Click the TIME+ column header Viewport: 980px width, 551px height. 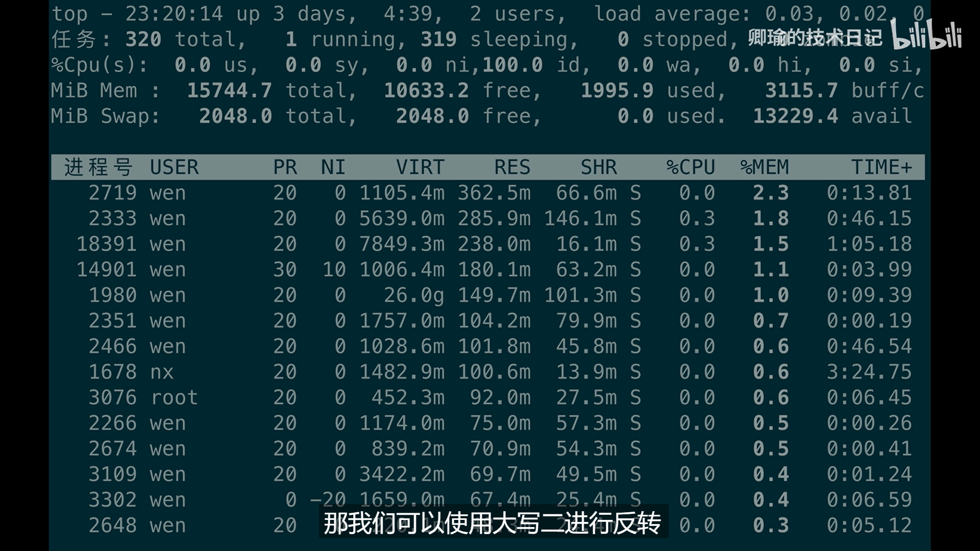[x=881, y=167]
